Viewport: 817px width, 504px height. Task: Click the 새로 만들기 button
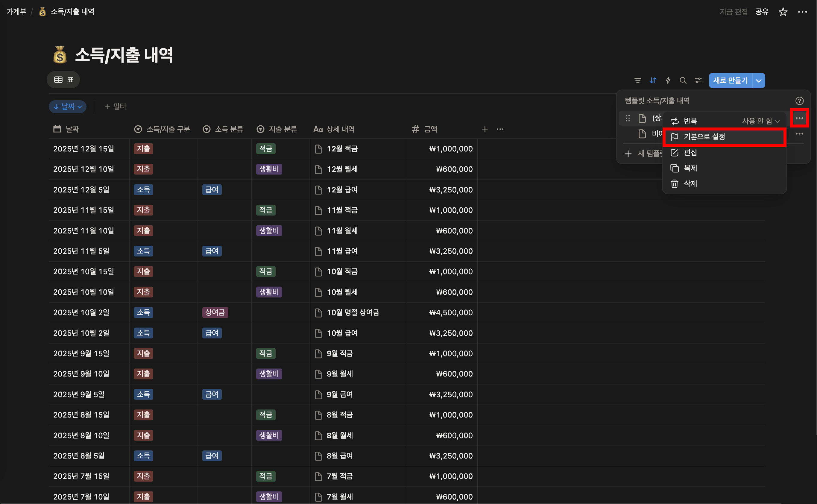pos(730,81)
